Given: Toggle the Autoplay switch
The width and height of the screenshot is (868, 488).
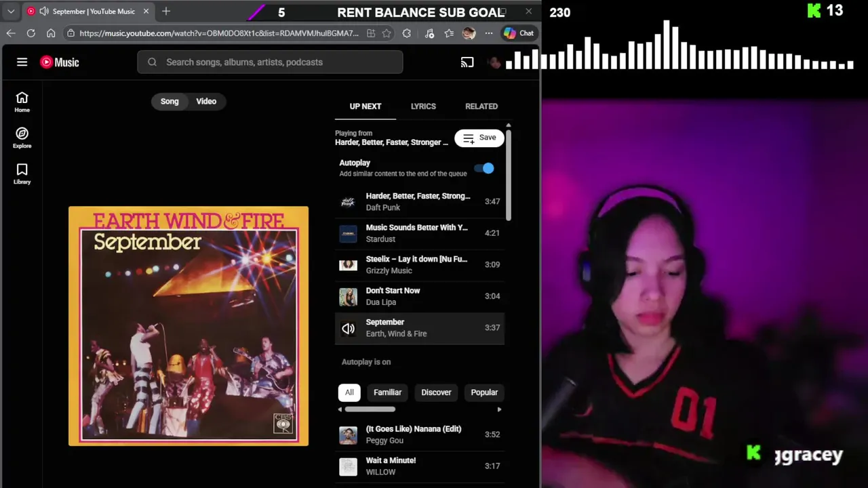Looking at the screenshot, I should [x=485, y=168].
